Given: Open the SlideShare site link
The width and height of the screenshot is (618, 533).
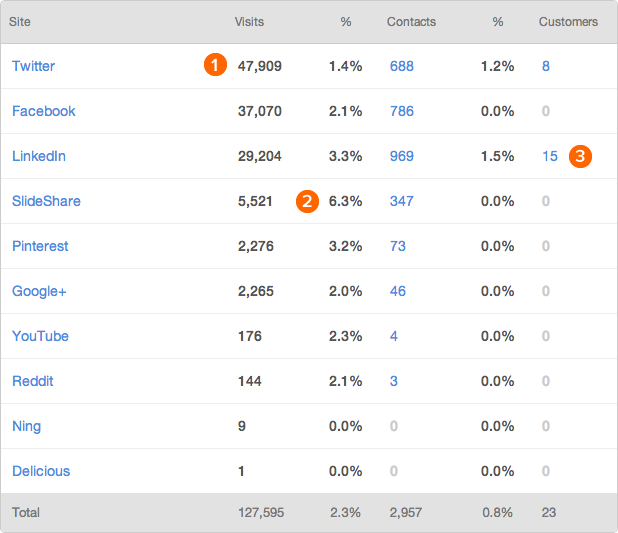Looking at the screenshot, I should click(46, 201).
